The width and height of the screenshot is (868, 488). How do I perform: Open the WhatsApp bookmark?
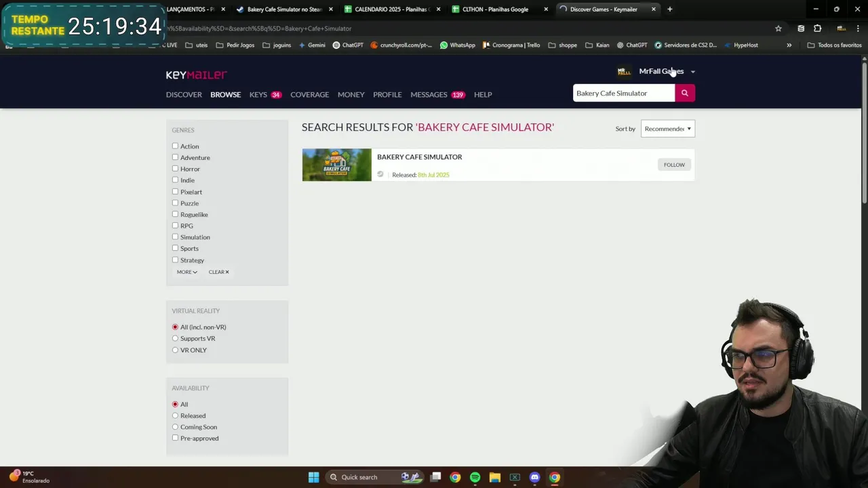[458, 45]
